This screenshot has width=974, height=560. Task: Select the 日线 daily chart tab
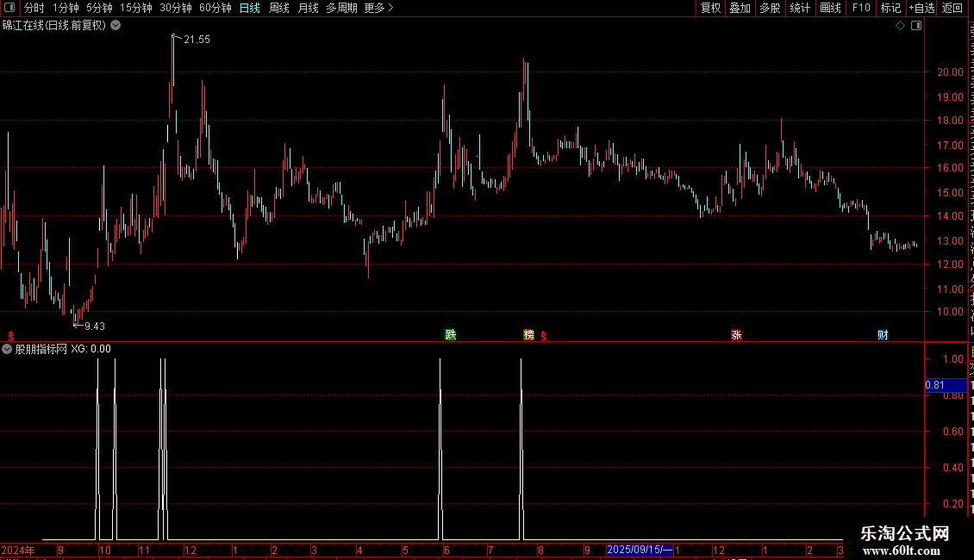[250, 8]
